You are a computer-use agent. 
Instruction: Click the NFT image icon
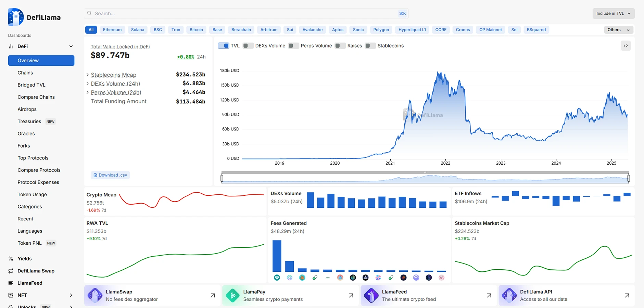(11, 295)
